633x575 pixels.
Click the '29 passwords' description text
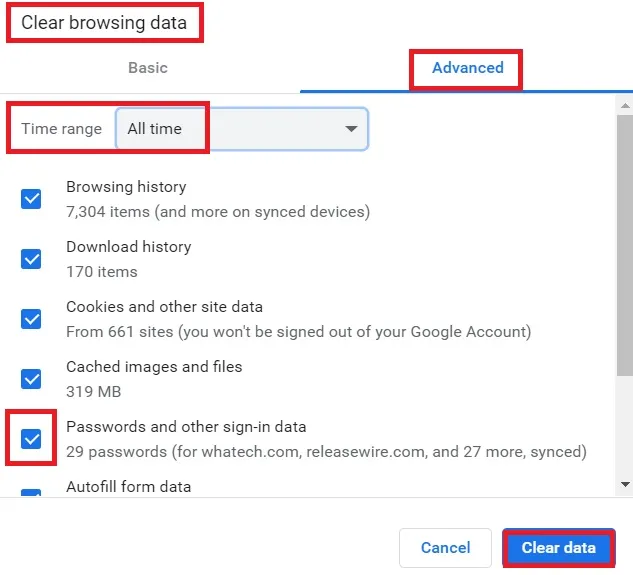[326, 451]
